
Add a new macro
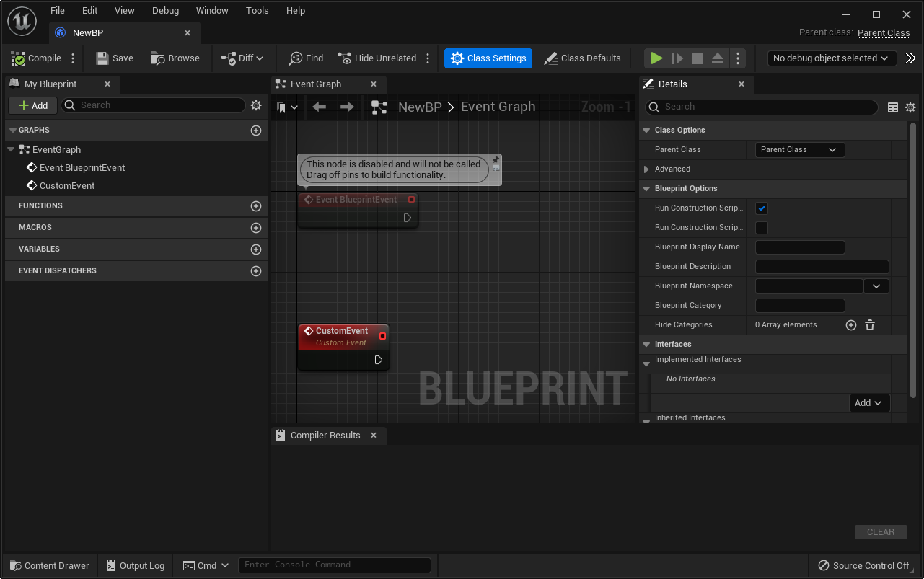[x=255, y=228]
